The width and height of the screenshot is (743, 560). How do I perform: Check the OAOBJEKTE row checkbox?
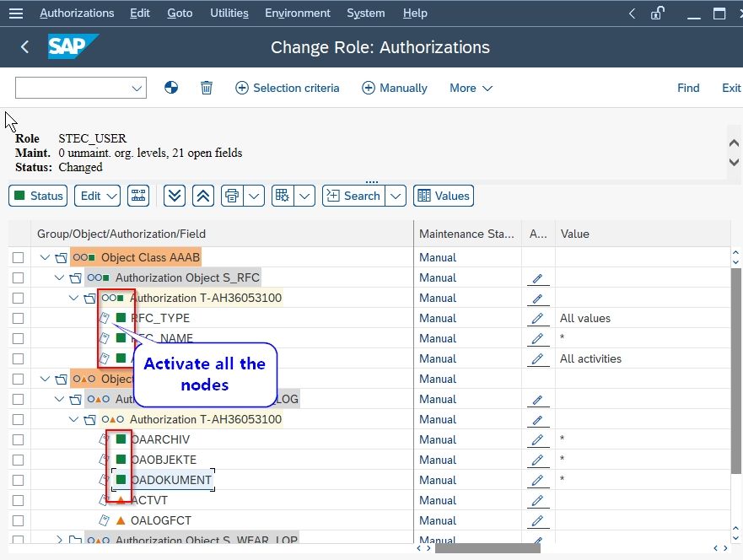click(18, 460)
